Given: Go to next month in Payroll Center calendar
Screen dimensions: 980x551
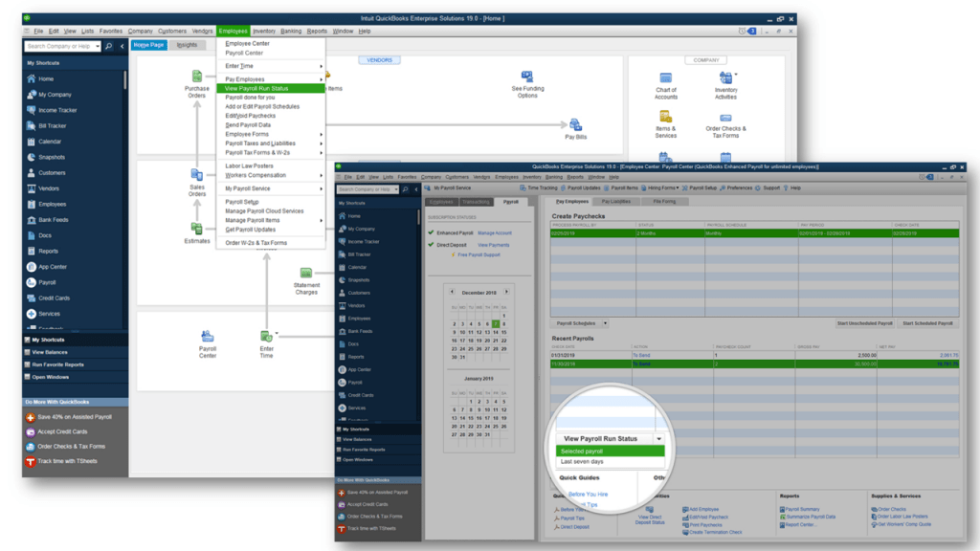Looking at the screenshot, I should (x=506, y=292).
